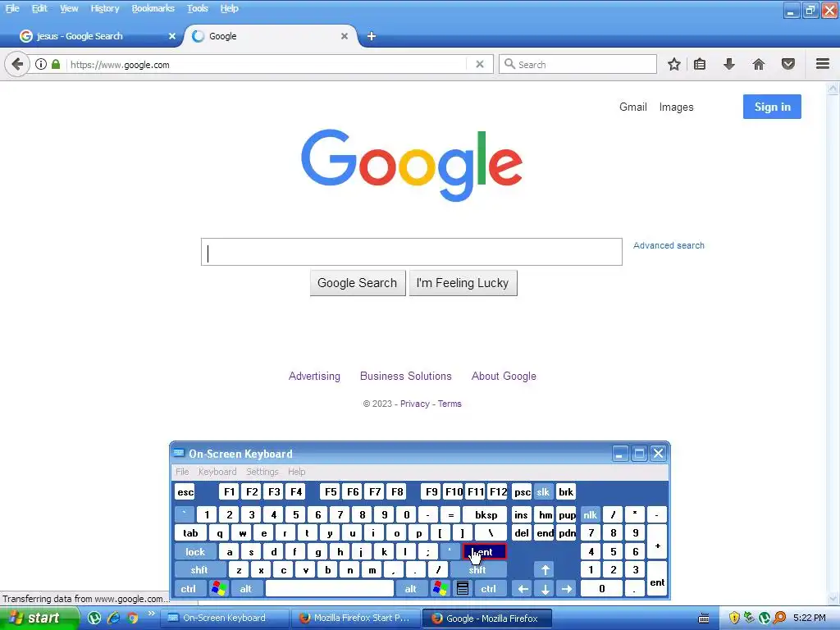Open Settings menu in On-Screen Keyboard
This screenshot has width=840, height=630.
(262, 472)
